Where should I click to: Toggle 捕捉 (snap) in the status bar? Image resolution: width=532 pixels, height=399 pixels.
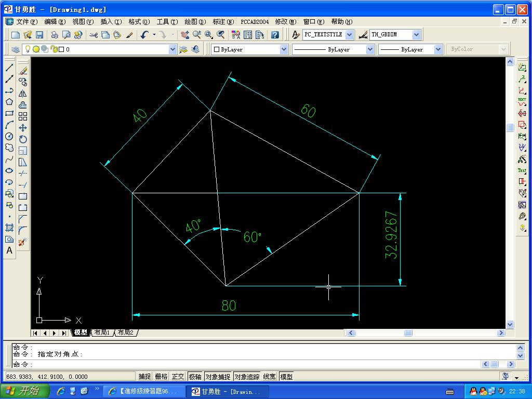tap(144, 377)
